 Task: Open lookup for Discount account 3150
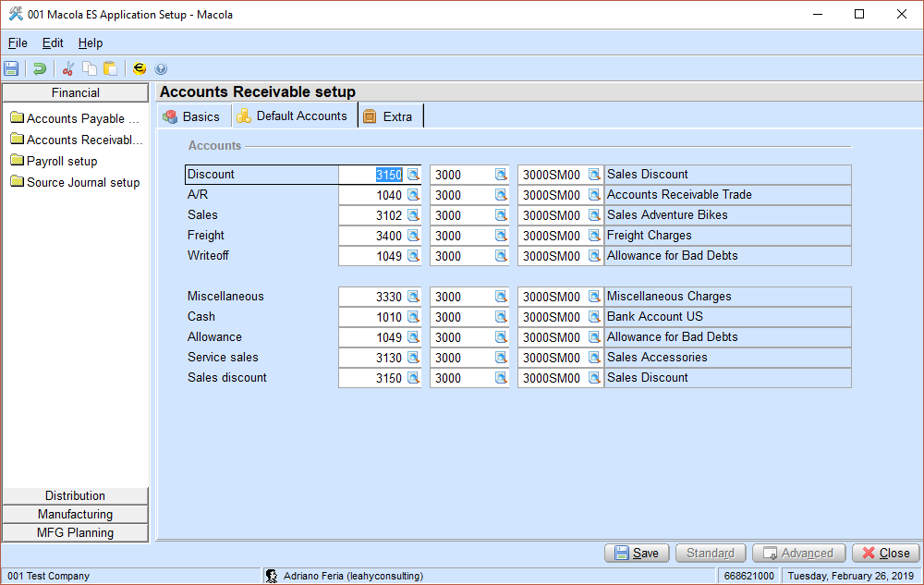click(x=413, y=175)
